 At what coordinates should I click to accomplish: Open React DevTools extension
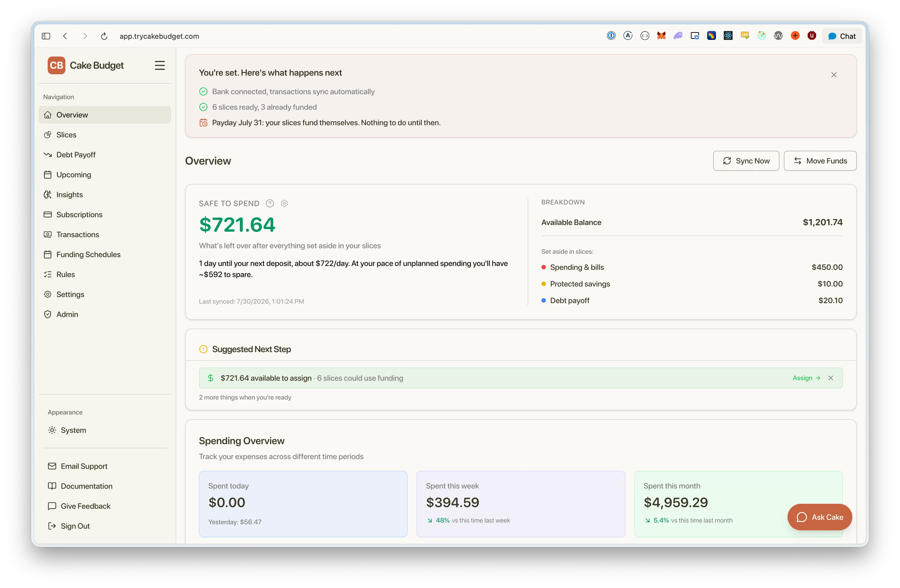[728, 35]
